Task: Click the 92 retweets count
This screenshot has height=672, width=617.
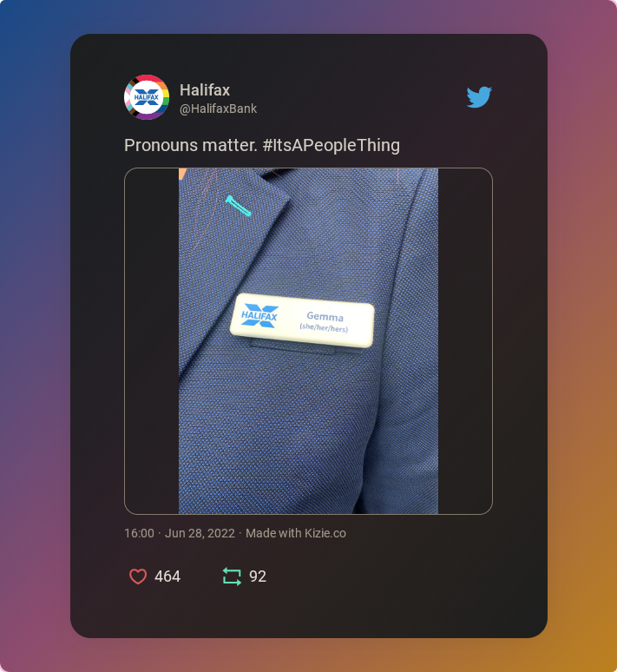Action: (258, 576)
